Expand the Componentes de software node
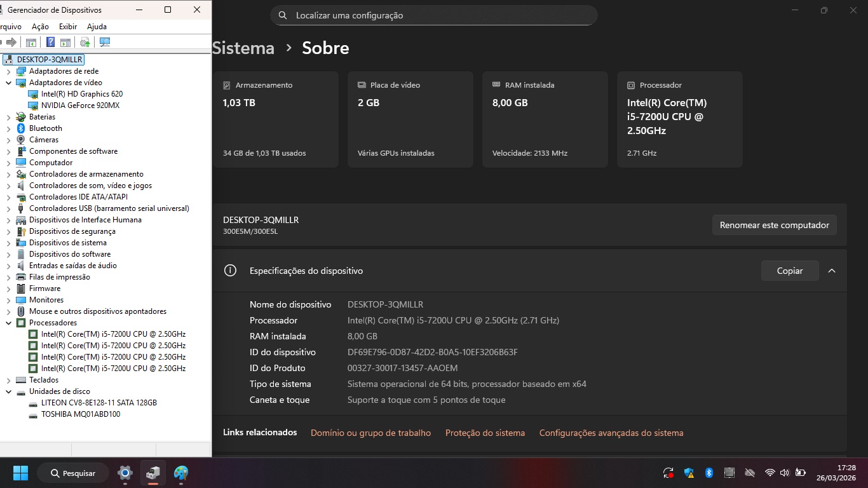The image size is (868, 488). click(x=9, y=151)
